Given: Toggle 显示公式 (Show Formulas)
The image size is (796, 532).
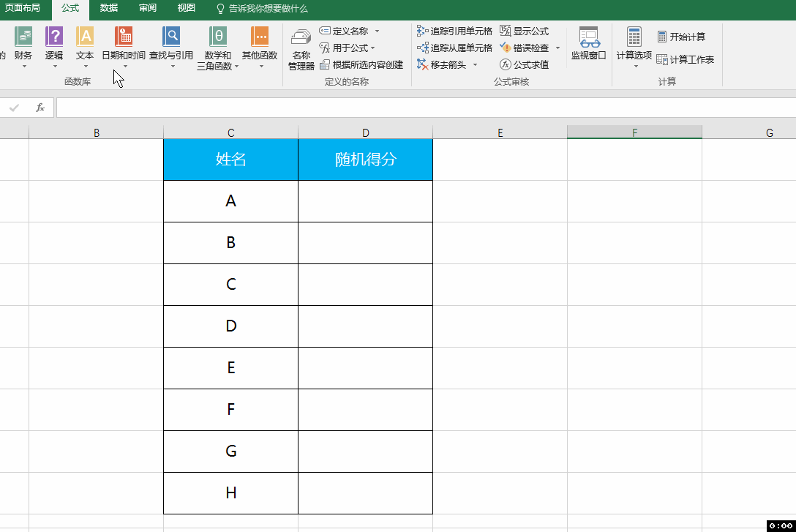Looking at the screenshot, I should click(524, 31).
